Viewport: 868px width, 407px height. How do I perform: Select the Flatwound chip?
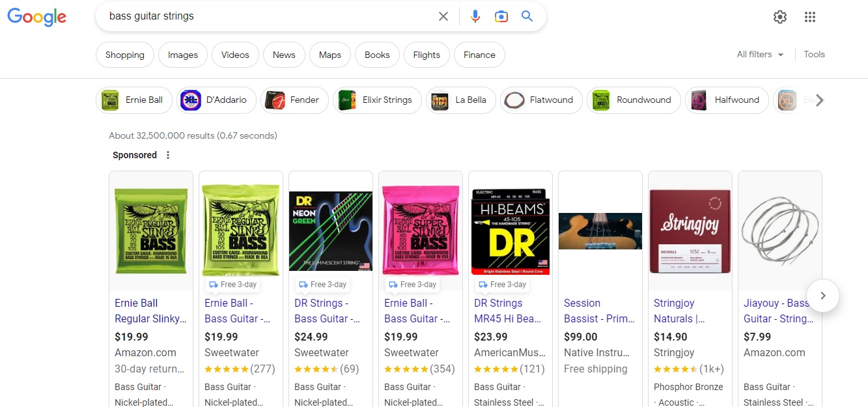click(x=541, y=100)
